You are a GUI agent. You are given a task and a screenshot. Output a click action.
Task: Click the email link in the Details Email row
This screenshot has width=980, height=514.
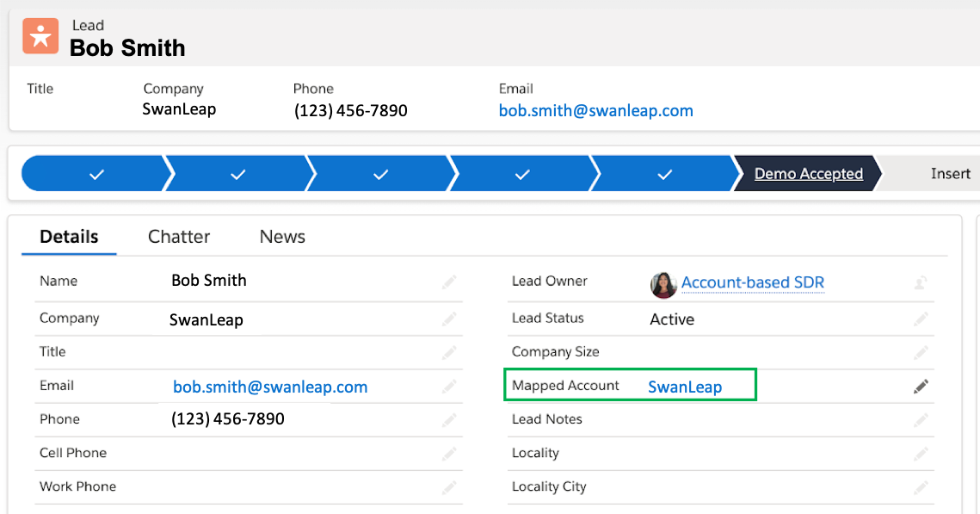pos(270,387)
